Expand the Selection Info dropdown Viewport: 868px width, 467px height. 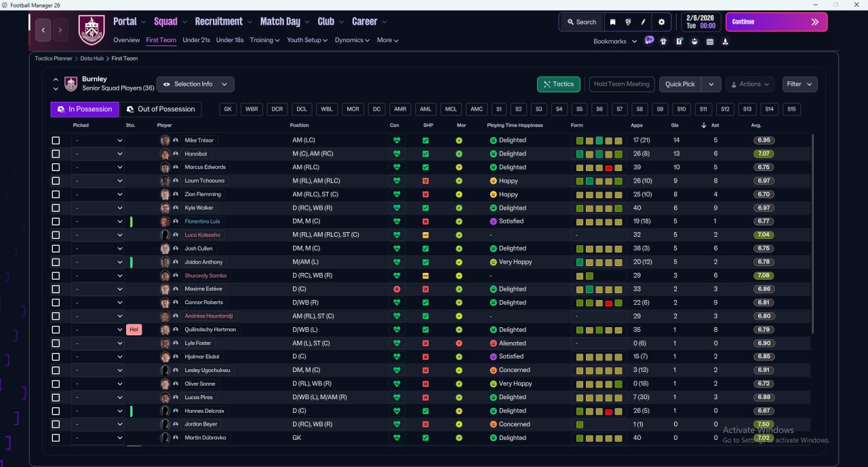click(x=195, y=84)
